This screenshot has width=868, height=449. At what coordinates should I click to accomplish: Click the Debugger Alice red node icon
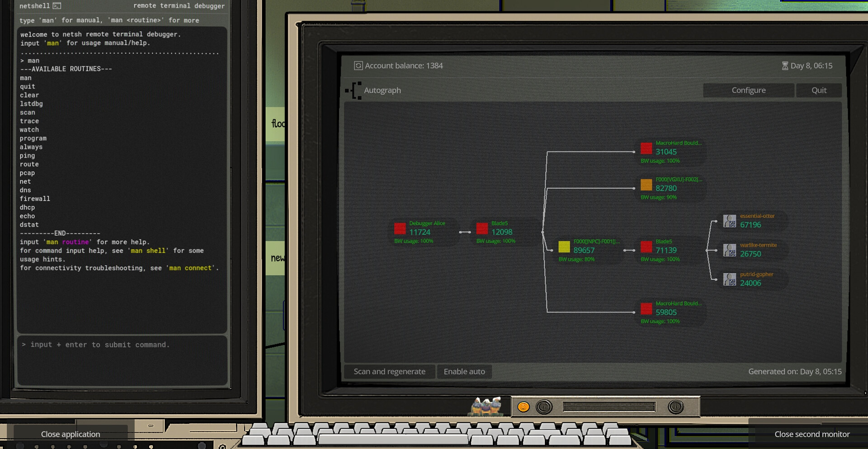pyautogui.click(x=400, y=229)
